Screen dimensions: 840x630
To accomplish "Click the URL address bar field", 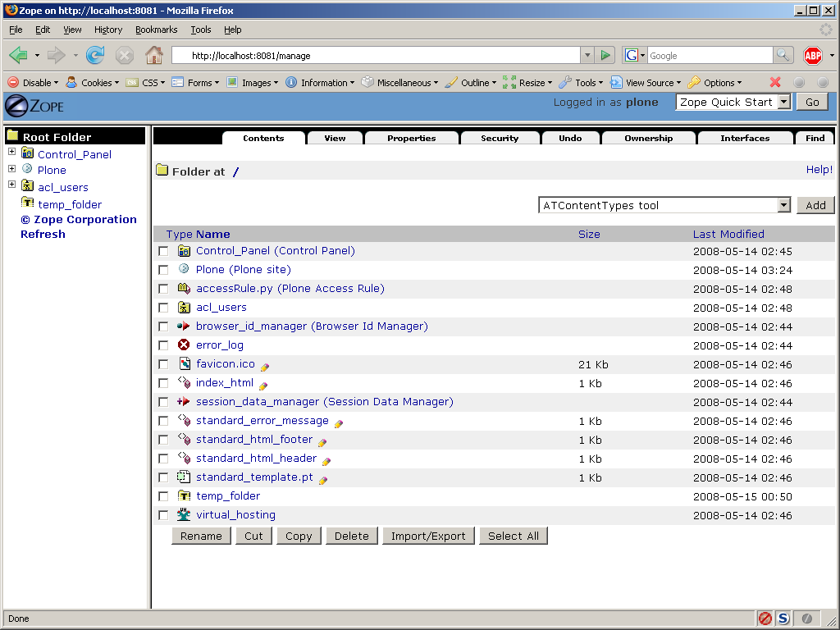I will (x=376, y=55).
